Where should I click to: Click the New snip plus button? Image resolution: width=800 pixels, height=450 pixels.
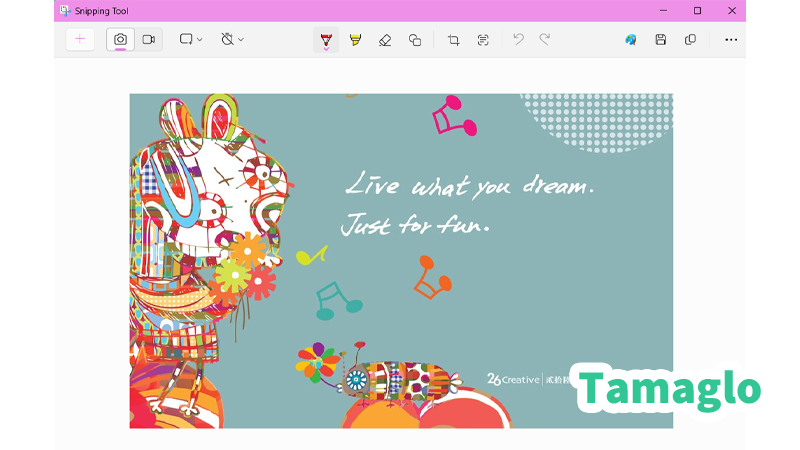(x=80, y=40)
